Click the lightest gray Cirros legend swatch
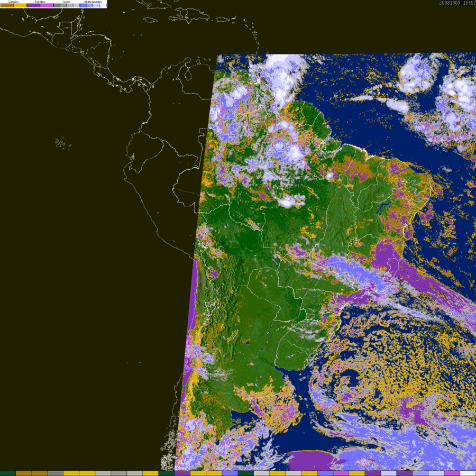Image resolution: width=476 pixels, height=476 pixels. (x=77, y=5)
